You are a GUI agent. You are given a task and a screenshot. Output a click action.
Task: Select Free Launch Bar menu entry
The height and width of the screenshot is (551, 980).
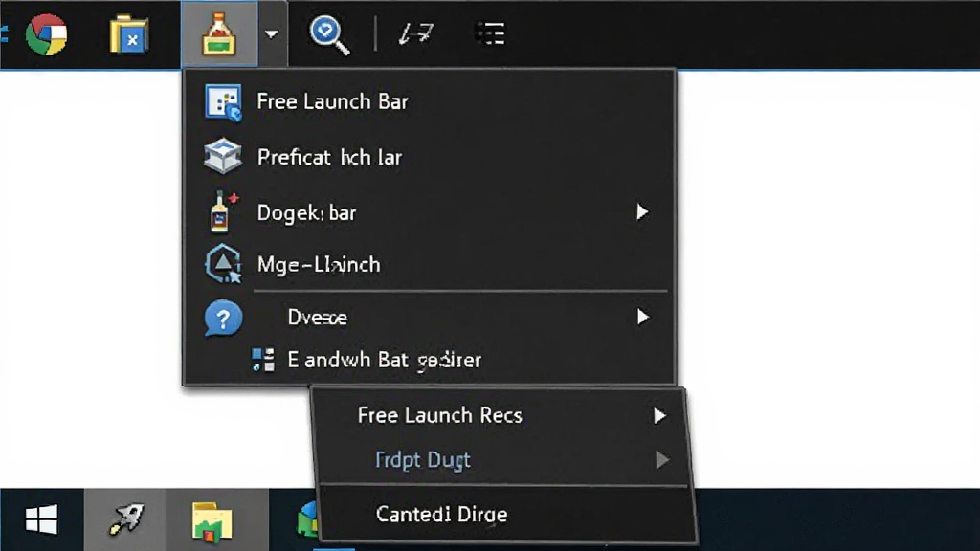click(x=430, y=101)
